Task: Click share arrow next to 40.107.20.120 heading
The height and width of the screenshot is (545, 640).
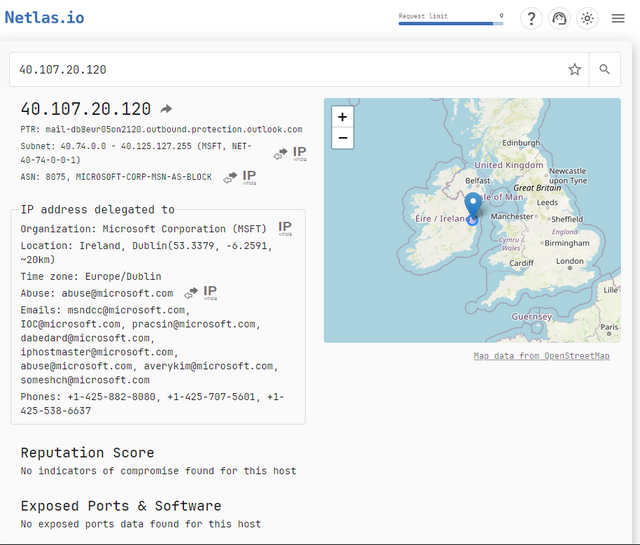Action: click(x=166, y=109)
